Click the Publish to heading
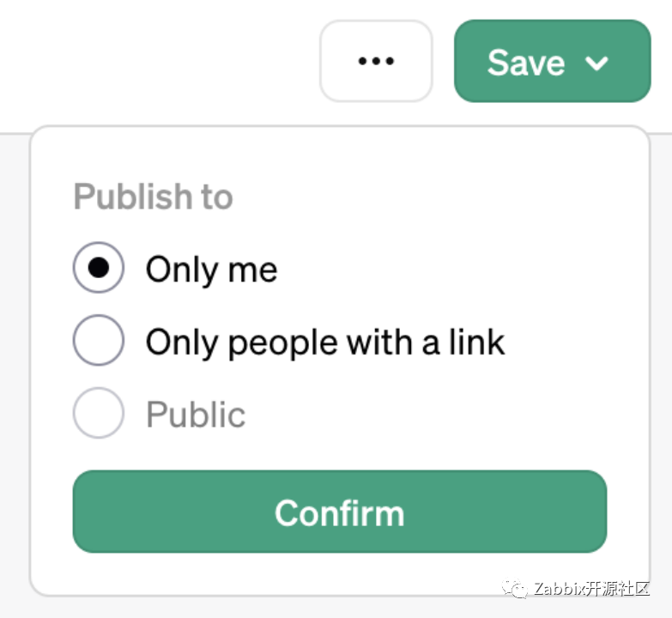The width and height of the screenshot is (672, 618). 153,197
